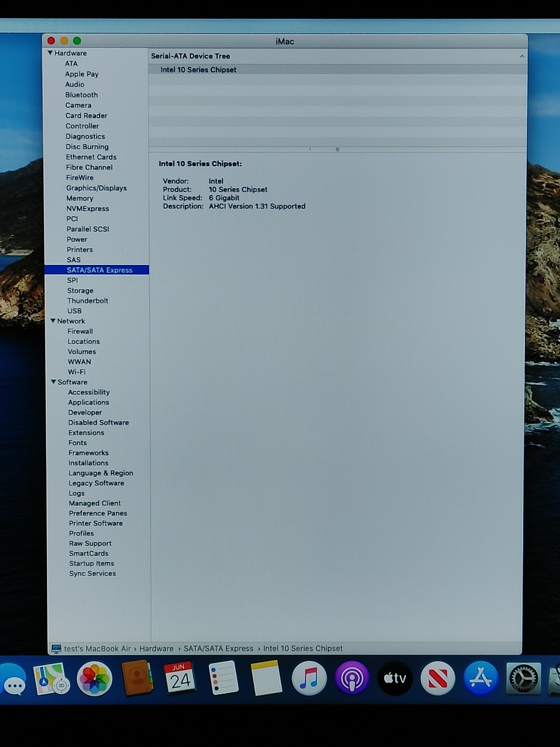Select Memory in the sidebar
Viewport: 560px width, 747px height.
point(80,198)
